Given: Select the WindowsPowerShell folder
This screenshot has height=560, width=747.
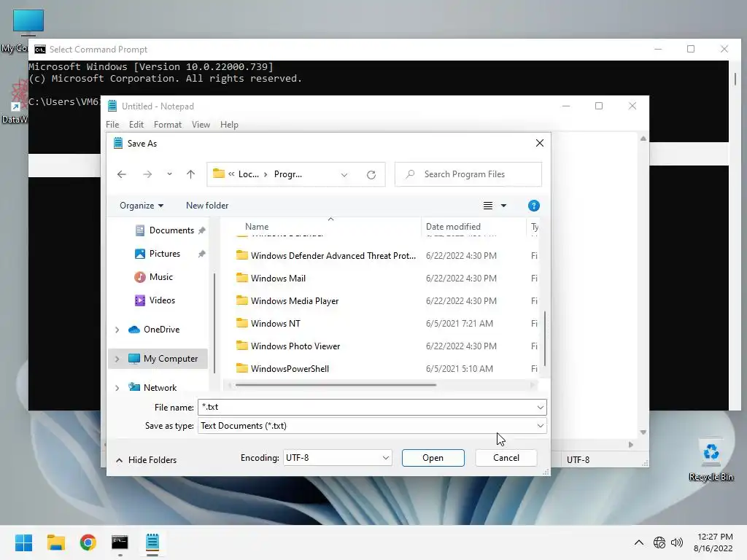Looking at the screenshot, I should (290, 368).
